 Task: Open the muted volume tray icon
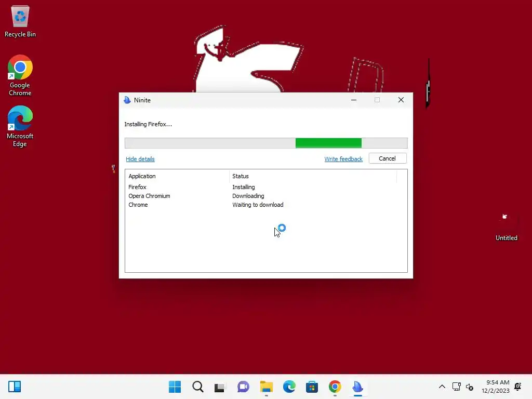tap(470, 387)
